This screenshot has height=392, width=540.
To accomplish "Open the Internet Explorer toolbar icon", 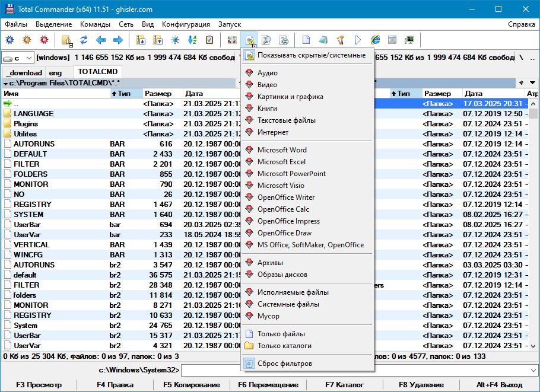I will point(375,40).
